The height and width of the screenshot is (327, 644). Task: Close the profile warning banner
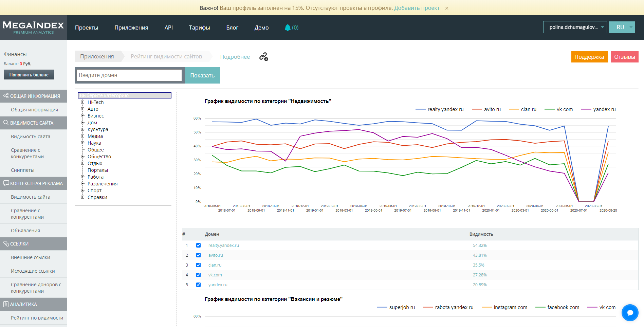pyautogui.click(x=447, y=8)
